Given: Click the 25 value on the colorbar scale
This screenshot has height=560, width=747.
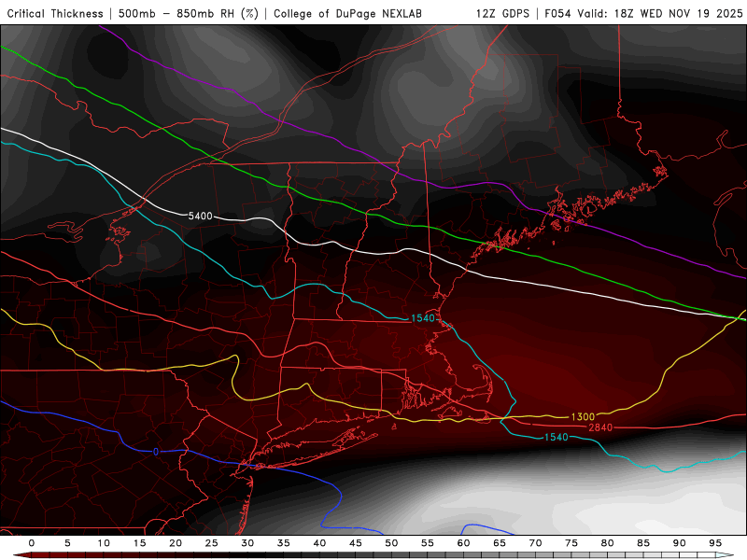Looking at the screenshot, I should coord(212,543).
